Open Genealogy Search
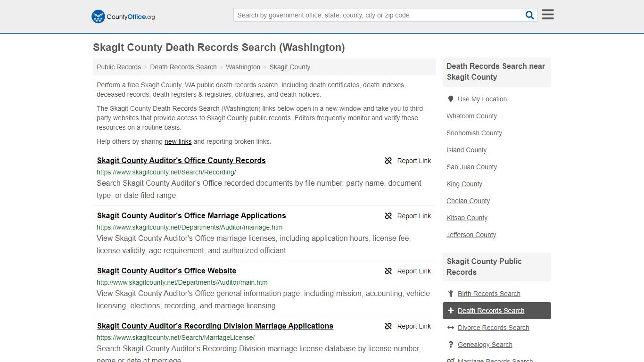 pos(485,345)
